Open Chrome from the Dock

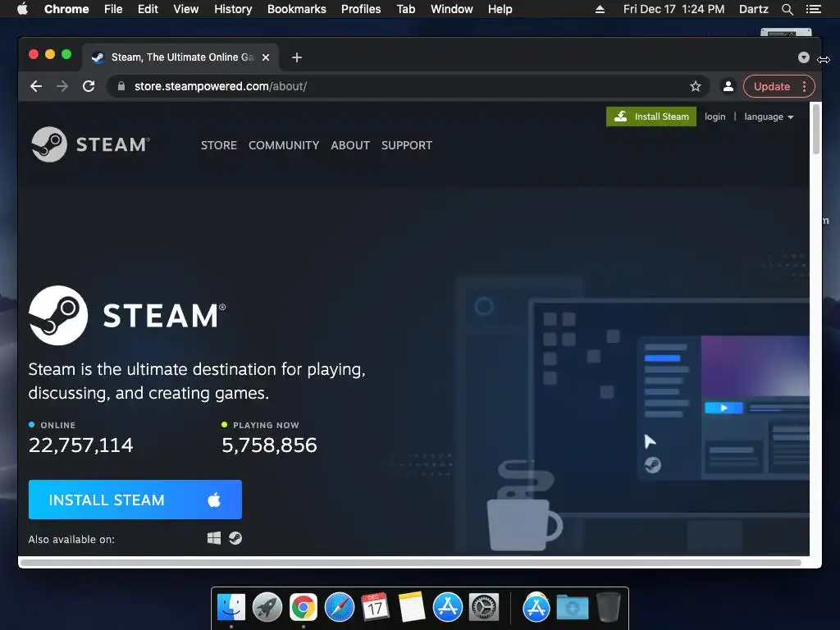(304, 608)
